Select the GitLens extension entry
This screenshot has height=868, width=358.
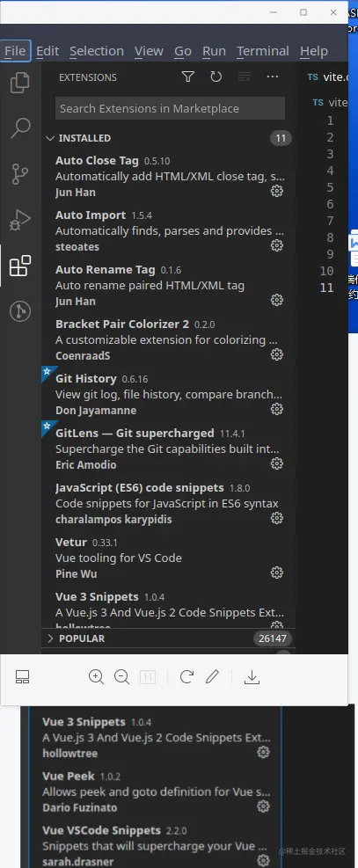[x=168, y=448]
